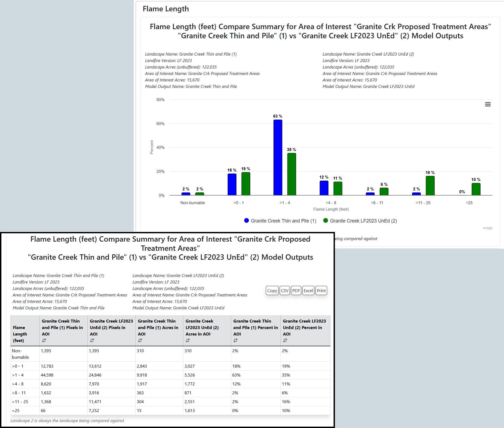Screen dimensions: 504x428
Task: Export table as PDF
Action: coord(296,290)
